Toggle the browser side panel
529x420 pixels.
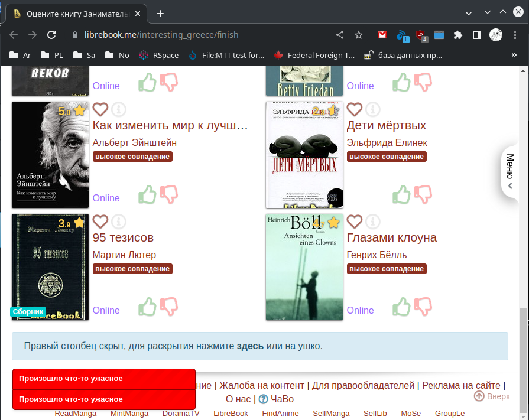(x=477, y=35)
